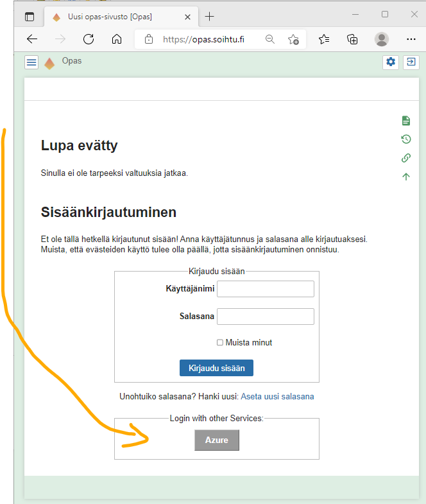426x504 pixels.
Task: Click the 'Käyttäjänimi' field label
Action: pos(190,289)
